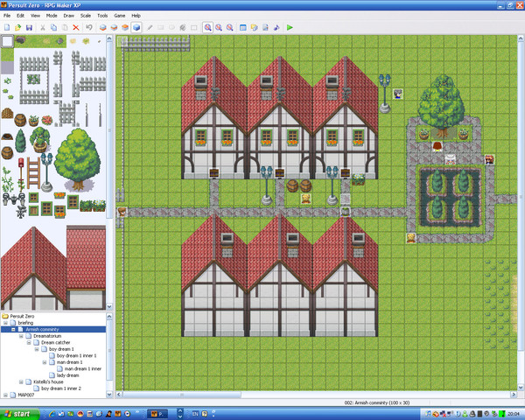The width and height of the screenshot is (525, 420).
Task: Open the Tools menu
Action: click(102, 16)
